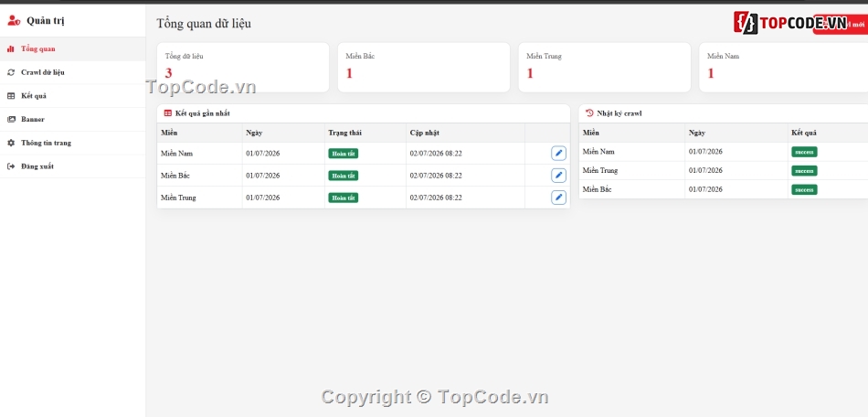The height and width of the screenshot is (417, 868).
Task: Click the sign-out icon beside Đăng xuất
Action: [x=11, y=166]
